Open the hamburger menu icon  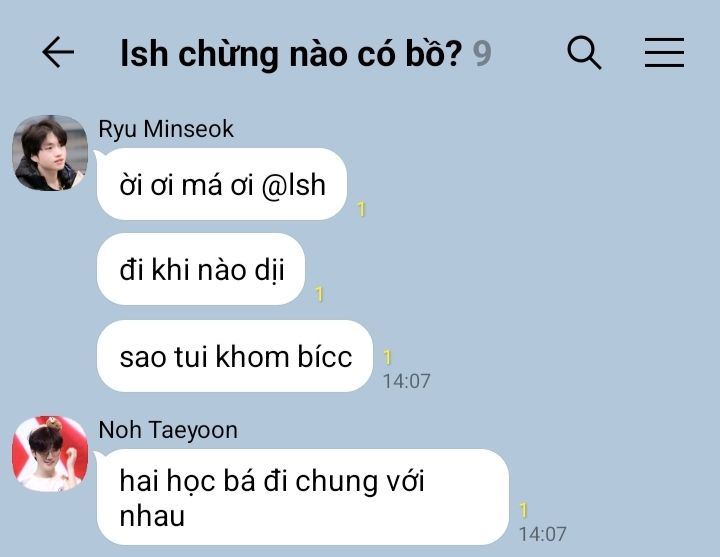pyautogui.click(x=664, y=53)
